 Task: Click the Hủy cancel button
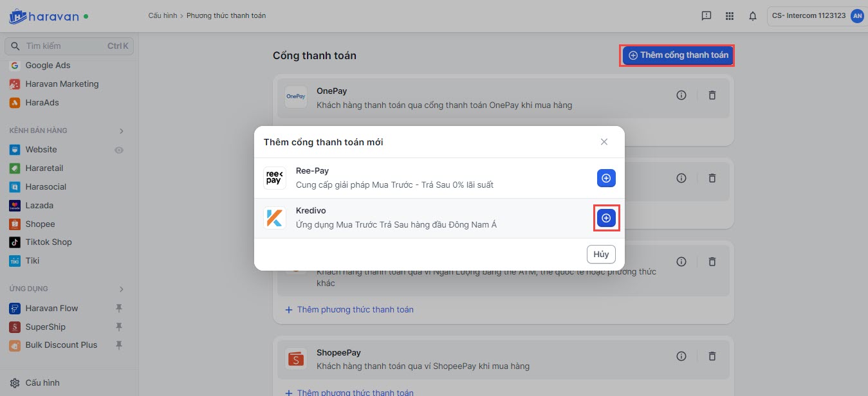[x=601, y=254]
